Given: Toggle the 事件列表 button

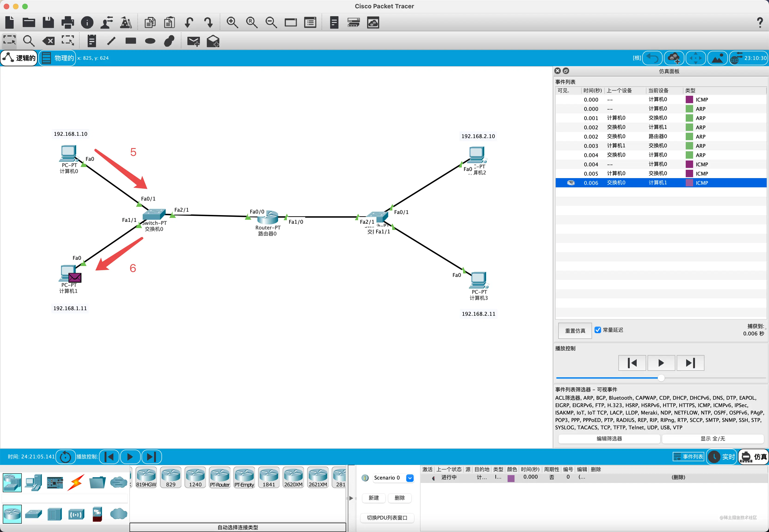Looking at the screenshot, I should tap(688, 457).
